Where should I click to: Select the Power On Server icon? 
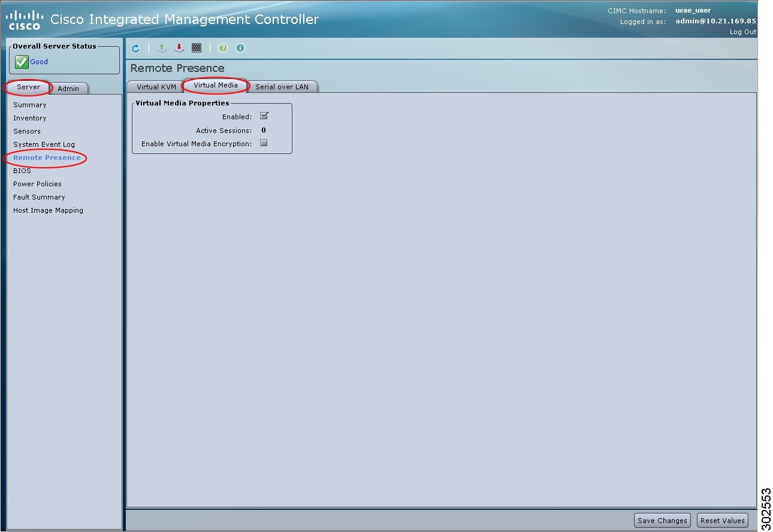[x=161, y=48]
